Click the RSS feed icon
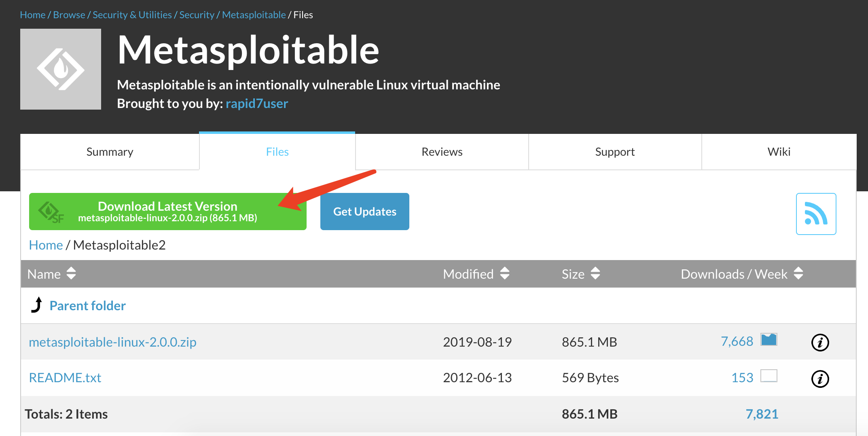This screenshot has height=436, width=868. pos(816,214)
